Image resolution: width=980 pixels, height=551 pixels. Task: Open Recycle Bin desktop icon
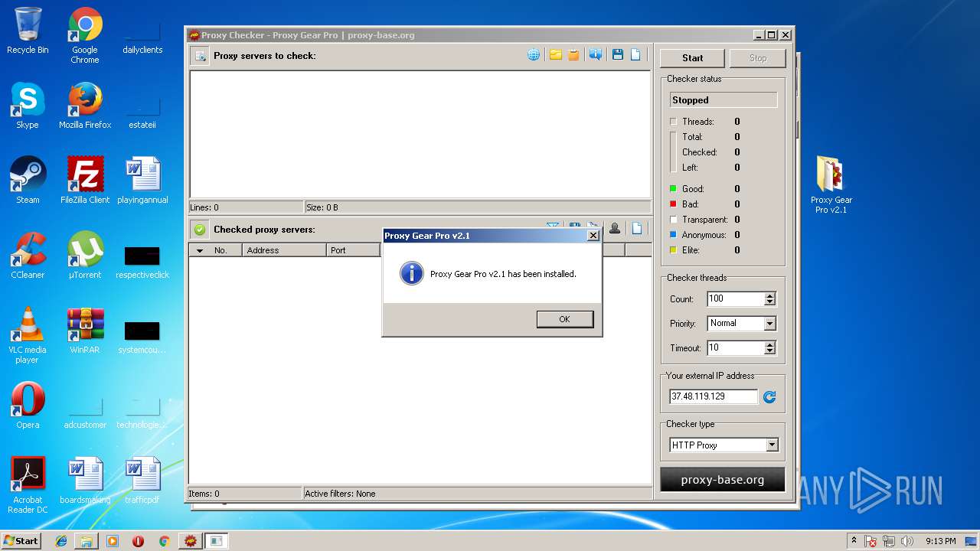28,31
